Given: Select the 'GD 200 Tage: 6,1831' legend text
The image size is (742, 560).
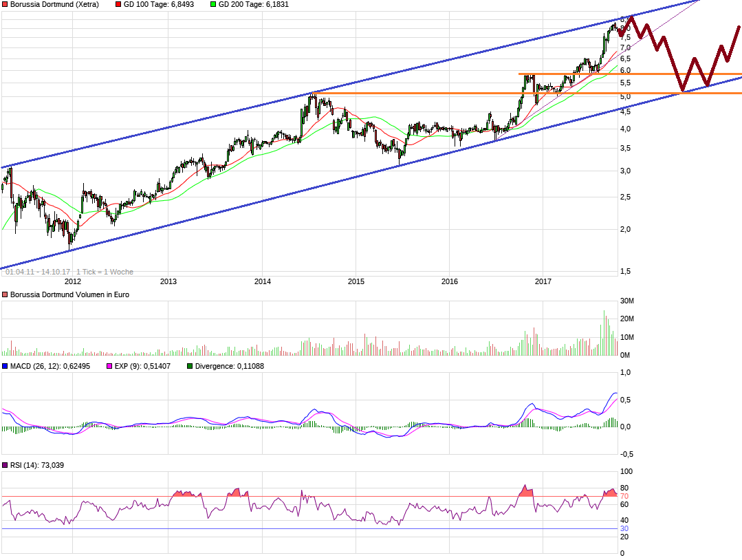Looking at the screenshot, I should [x=254, y=4].
